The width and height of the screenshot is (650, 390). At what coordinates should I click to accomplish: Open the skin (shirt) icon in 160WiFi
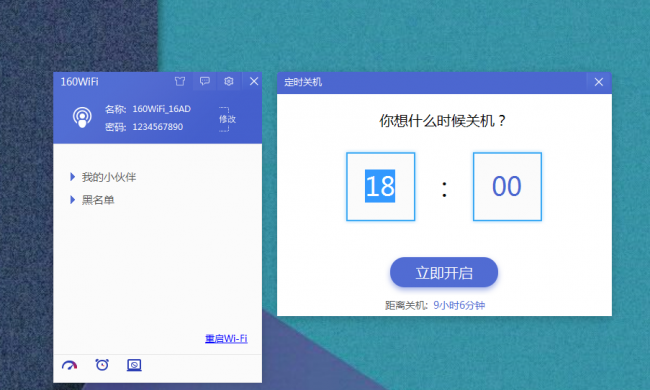(180, 81)
